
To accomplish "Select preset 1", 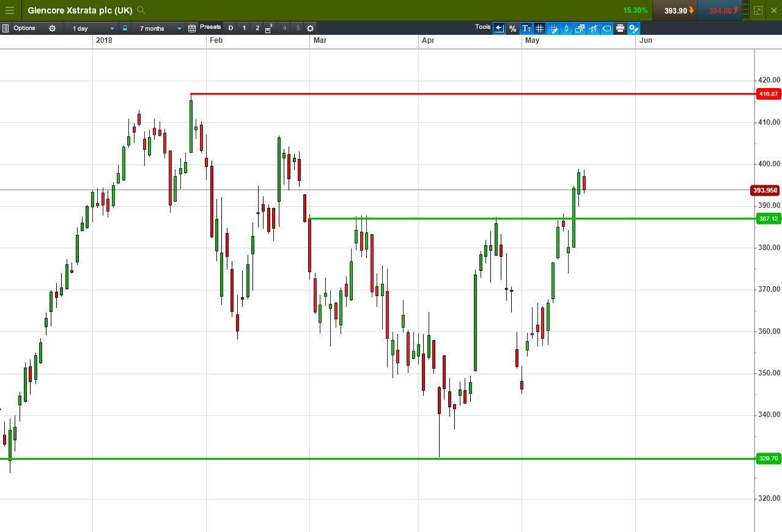I will (x=244, y=28).
